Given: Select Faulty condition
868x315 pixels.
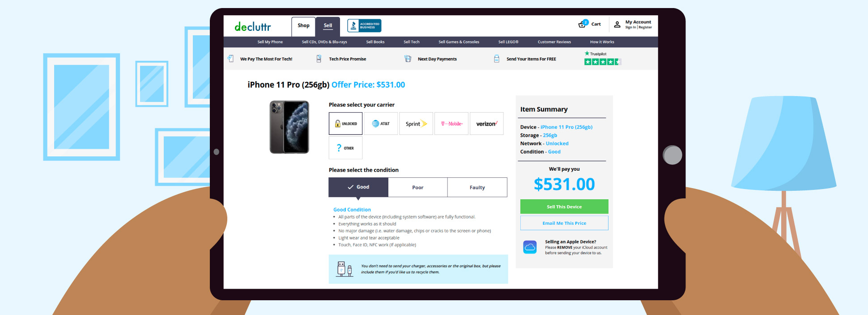Looking at the screenshot, I should (477, 187).
